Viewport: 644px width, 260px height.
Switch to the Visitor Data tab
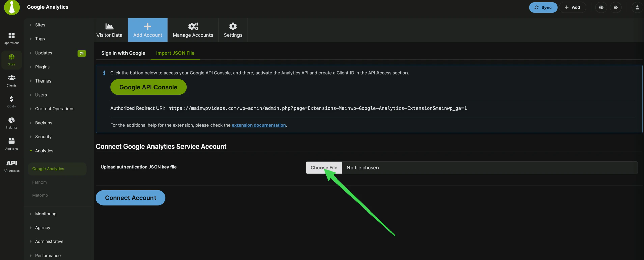click(x=109, y=30)
